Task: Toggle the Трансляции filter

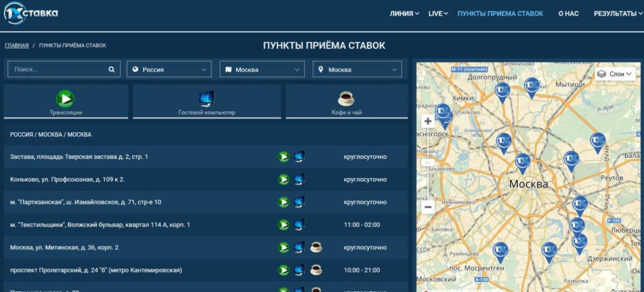Action: [x=66, y=102]
